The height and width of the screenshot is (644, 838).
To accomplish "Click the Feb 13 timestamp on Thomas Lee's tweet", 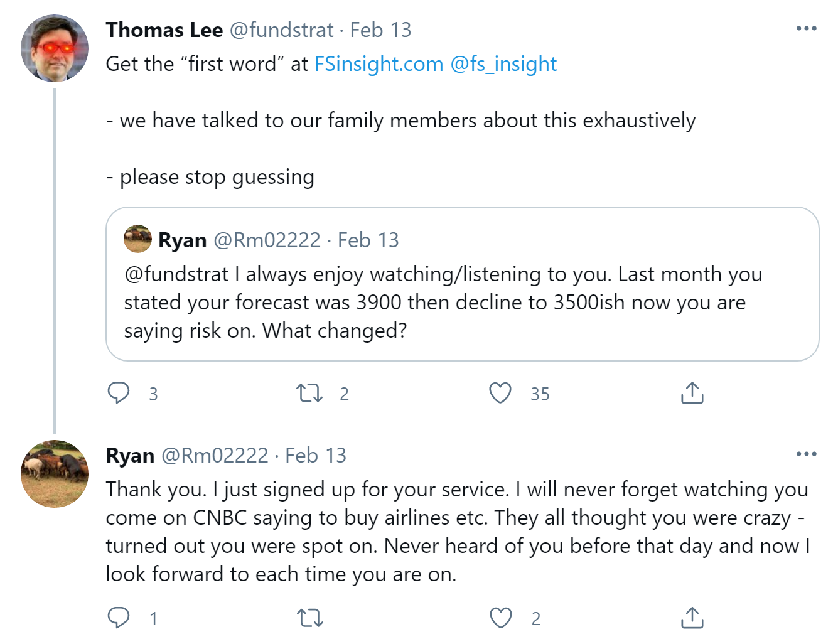I will 380,30.
